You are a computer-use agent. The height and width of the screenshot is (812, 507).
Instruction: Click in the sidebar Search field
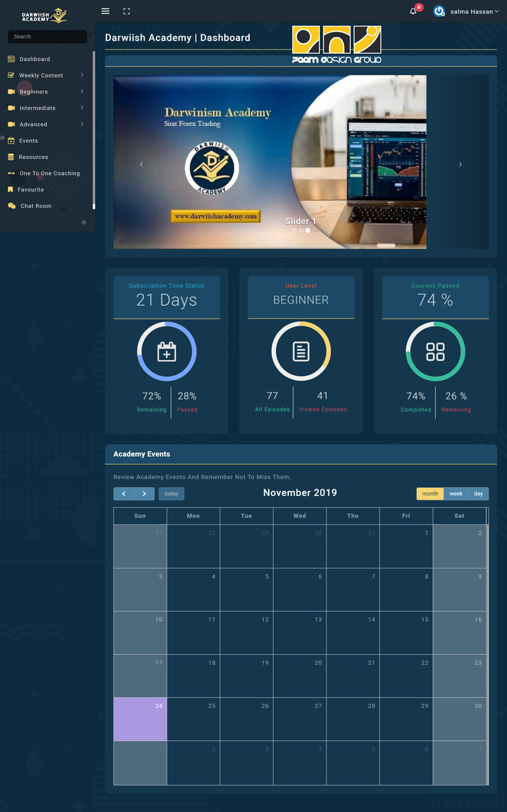click(48, 37)
